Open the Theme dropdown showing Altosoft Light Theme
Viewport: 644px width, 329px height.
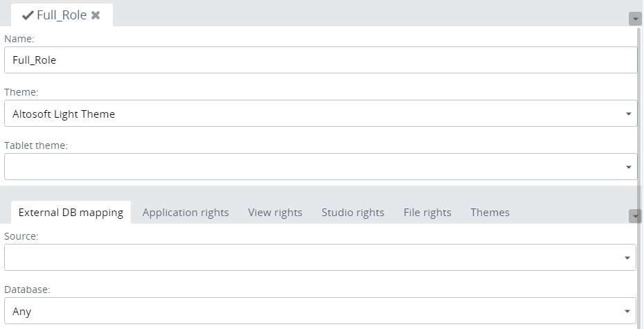point(320,114)
